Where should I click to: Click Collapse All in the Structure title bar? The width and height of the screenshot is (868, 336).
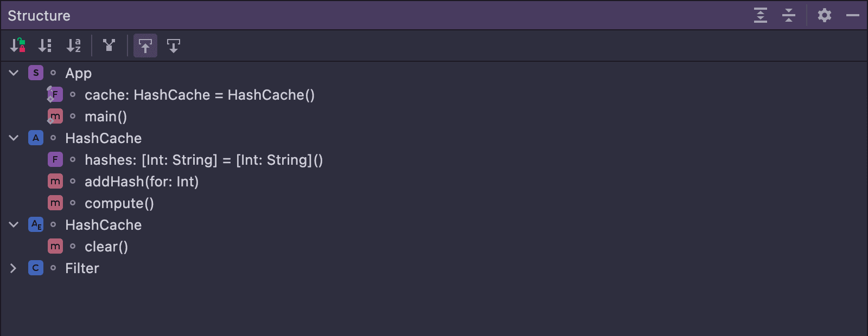pyautogui.click(x=788, y=15)
